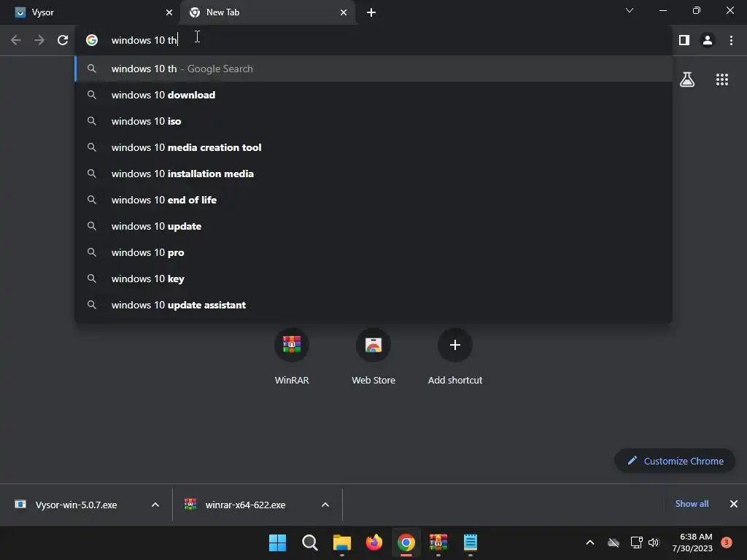Screen dimensions: 747x560
Task: Click the Google icon in the address bar
Action: pos(92,41)
